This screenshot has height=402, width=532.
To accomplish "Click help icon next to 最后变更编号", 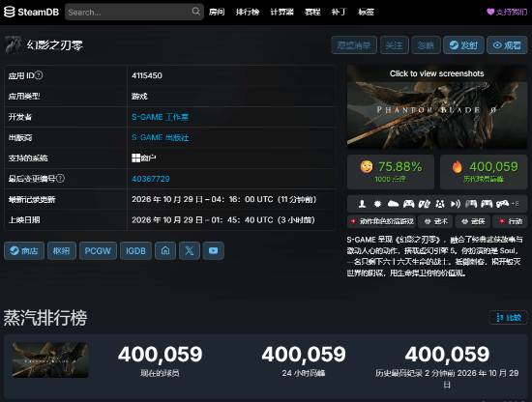I will coord(60,178).
